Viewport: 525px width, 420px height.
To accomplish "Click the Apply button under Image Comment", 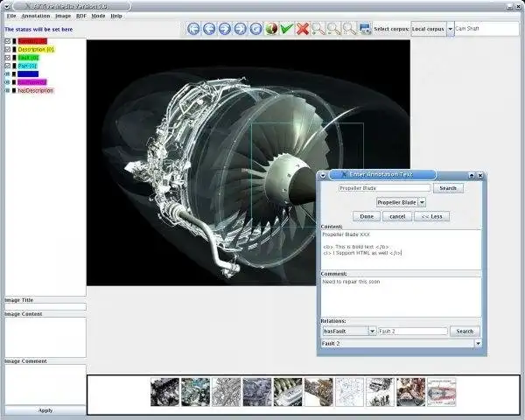I will point(44,409).
